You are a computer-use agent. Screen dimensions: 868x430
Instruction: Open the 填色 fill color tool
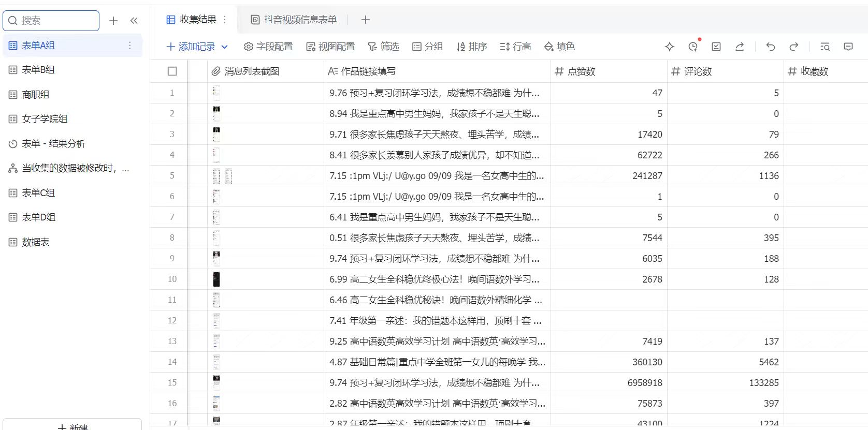click(x=559, y=47)
